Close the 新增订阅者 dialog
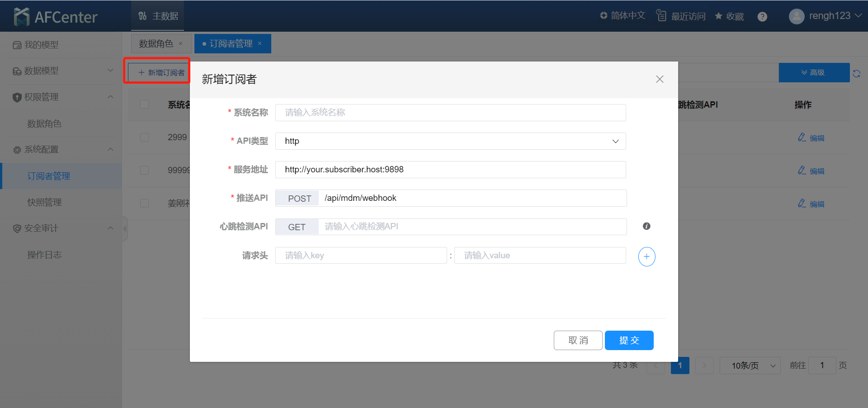 (x=660, y=79)
